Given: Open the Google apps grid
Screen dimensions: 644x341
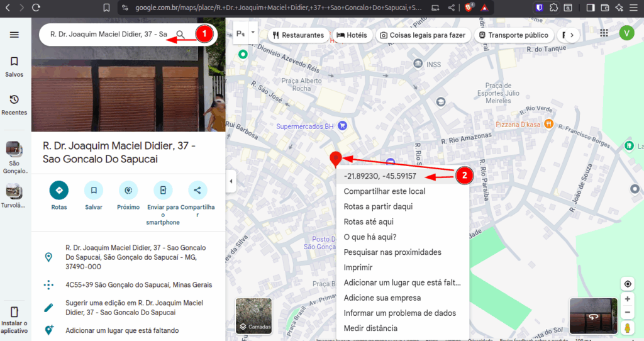Looking at the screenshot, I should pyautogui.click(x=604, y=33).
